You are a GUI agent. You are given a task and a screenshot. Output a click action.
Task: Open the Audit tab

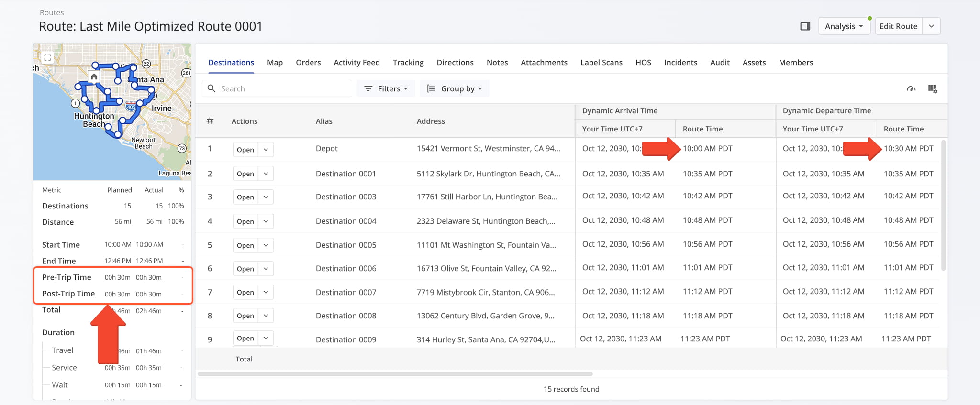(720, 63)
